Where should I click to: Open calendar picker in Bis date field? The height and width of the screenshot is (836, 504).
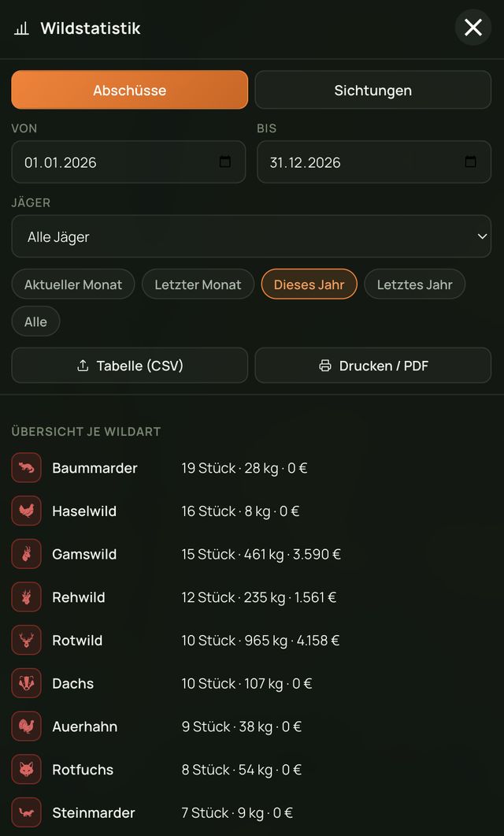point(470,162)
